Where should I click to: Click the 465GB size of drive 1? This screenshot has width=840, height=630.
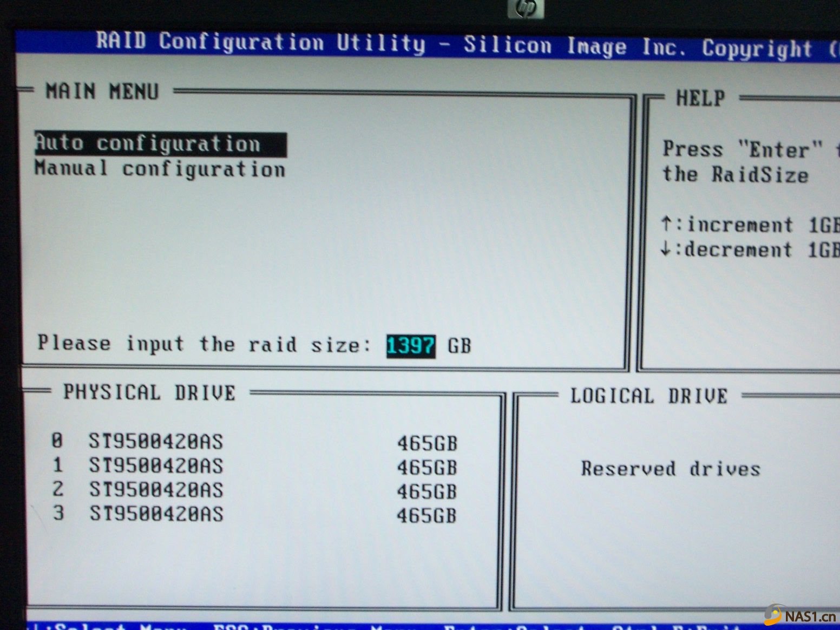point(427,468)
